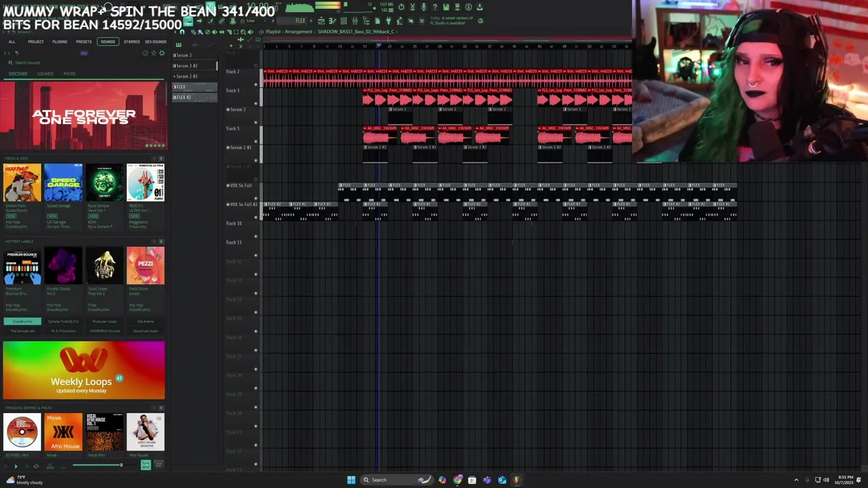This screenshot has height=488, width=868.
Task: Toggle the Sync BPM button in sound player
Action: coord(146,465)
